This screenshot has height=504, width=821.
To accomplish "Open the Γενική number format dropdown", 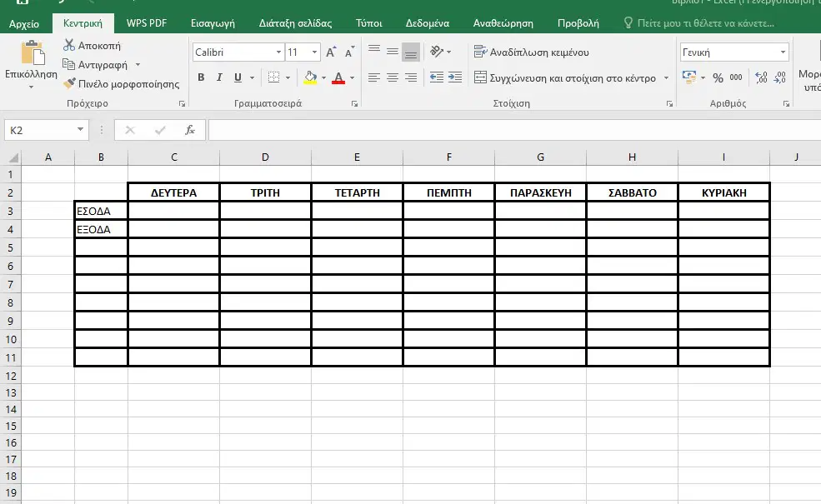I will (783, 52).
